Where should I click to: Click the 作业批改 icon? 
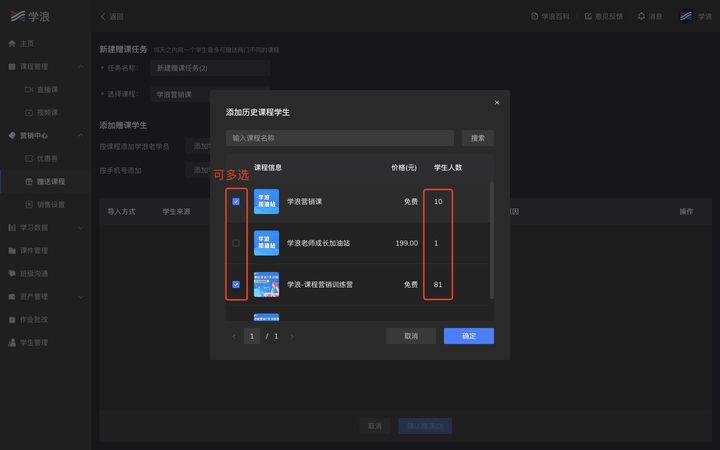(x=12, y=320)
